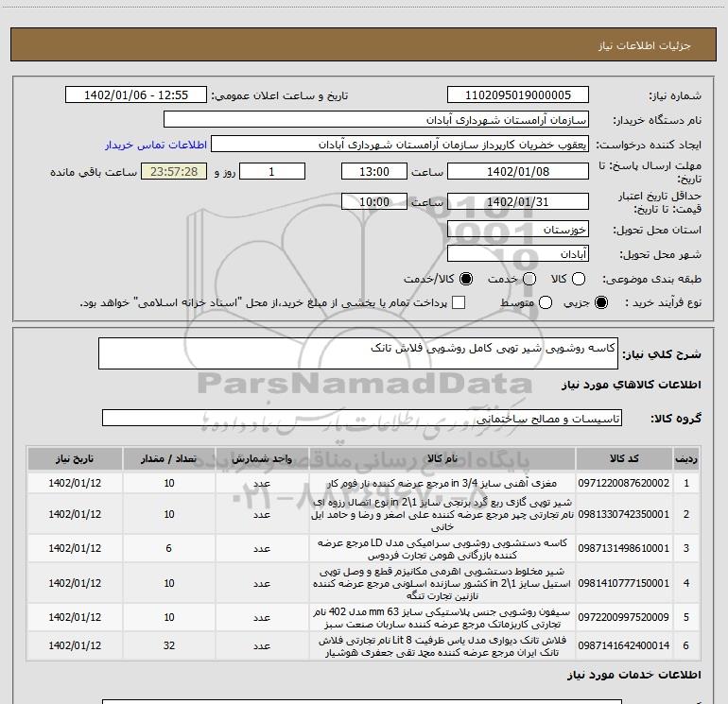This screenshot has width=728, height=704.
Task: Click product code 0987141642400014
Action: click(x=624, y=645)
